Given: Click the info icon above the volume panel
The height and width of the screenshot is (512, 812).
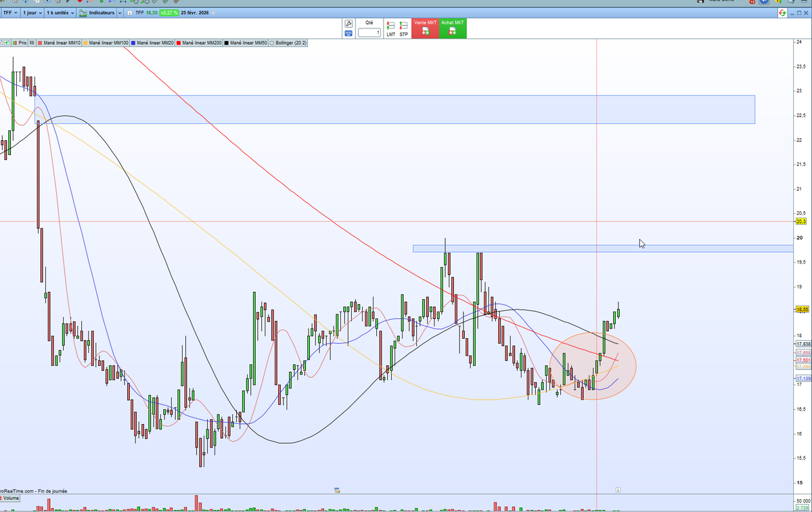Looking at the screenshot, I should pos(617,489).
